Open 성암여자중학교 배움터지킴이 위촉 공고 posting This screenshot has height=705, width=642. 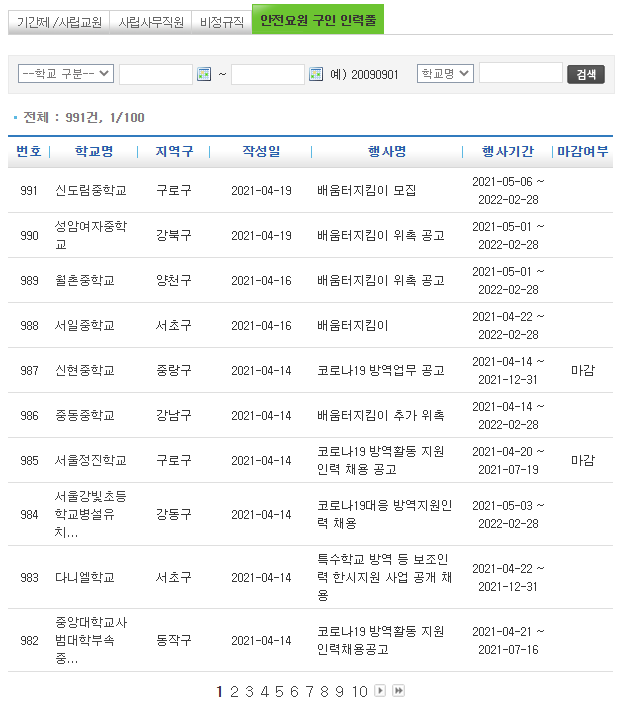point(381,236)
